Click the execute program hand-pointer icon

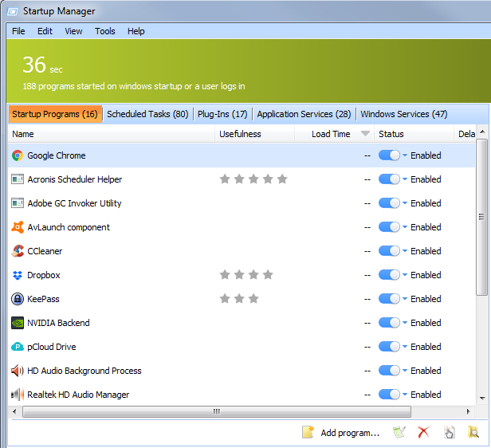pos(449,432)
